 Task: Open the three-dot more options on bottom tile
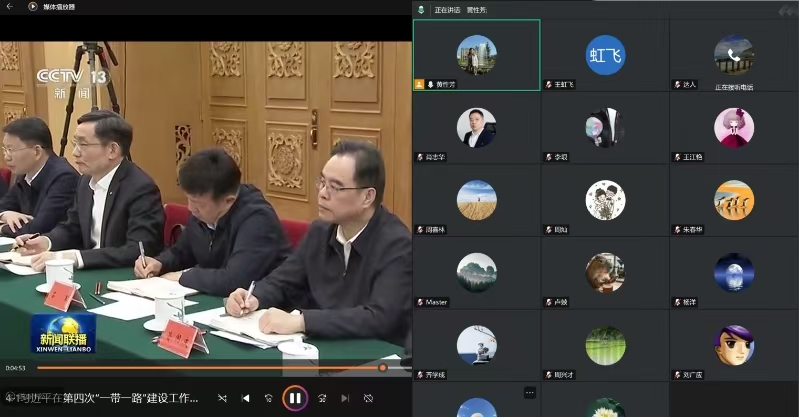[530, 392]
